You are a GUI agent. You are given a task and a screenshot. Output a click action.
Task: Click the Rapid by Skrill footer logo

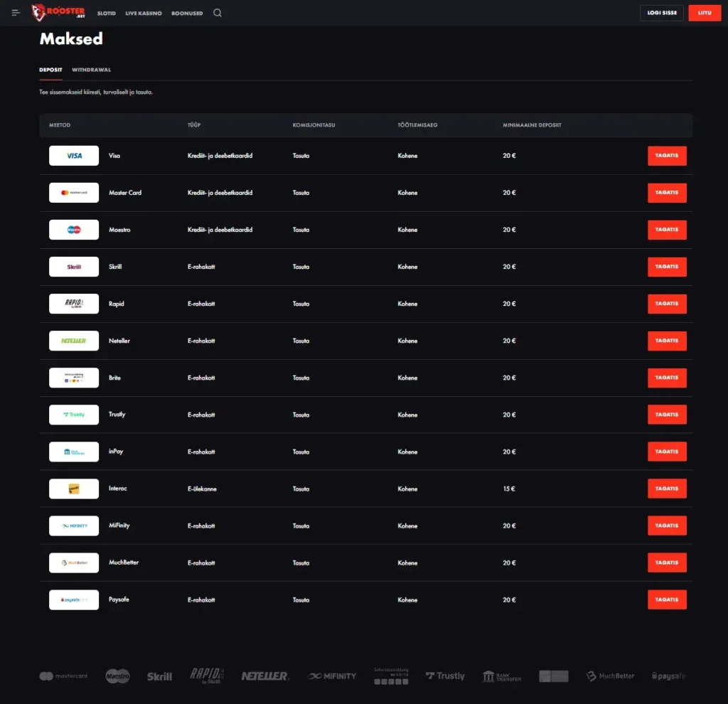click(x=207, y=676)
